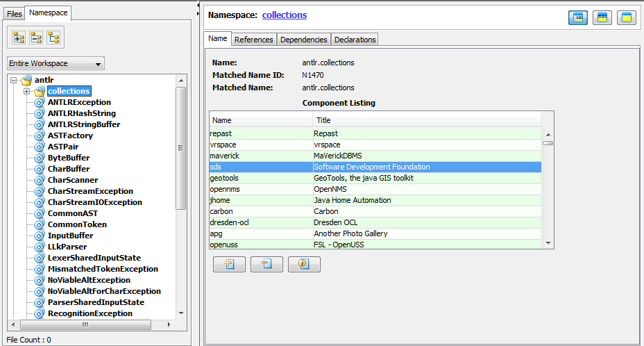Click the expand all tree nodes icon
Viewport: 644px width, 346px height.
click(x=19, y=38)
